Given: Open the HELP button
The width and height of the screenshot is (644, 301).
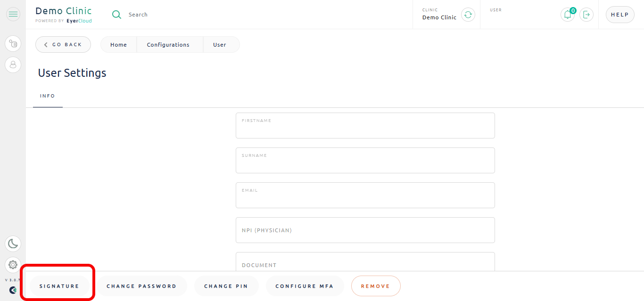Looking at the screenshot, I should tap(620, 15).
